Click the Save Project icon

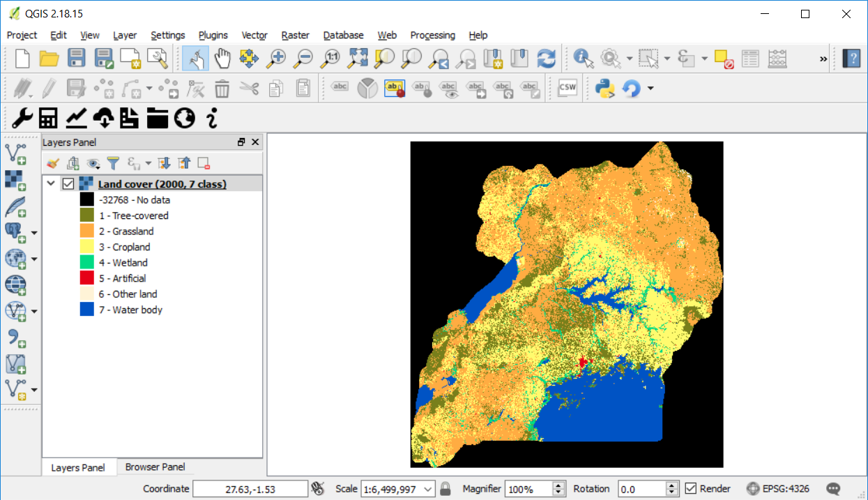[76, 59]
